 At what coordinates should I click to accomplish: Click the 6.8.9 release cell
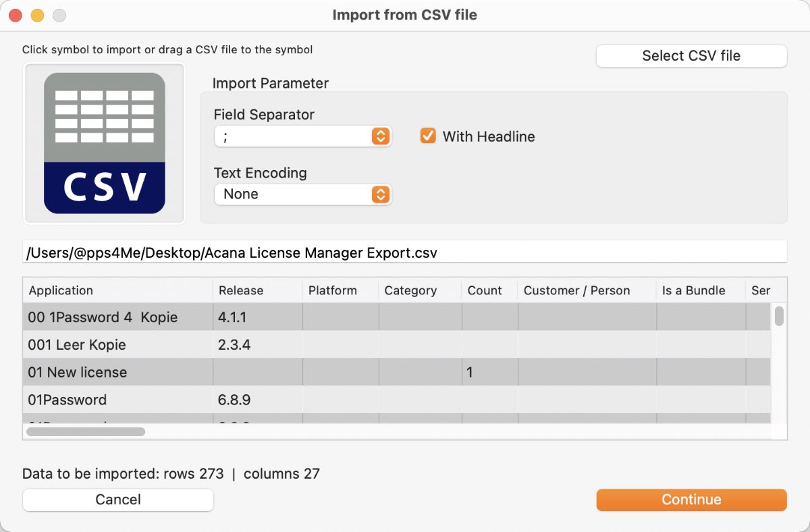point(257,400)
